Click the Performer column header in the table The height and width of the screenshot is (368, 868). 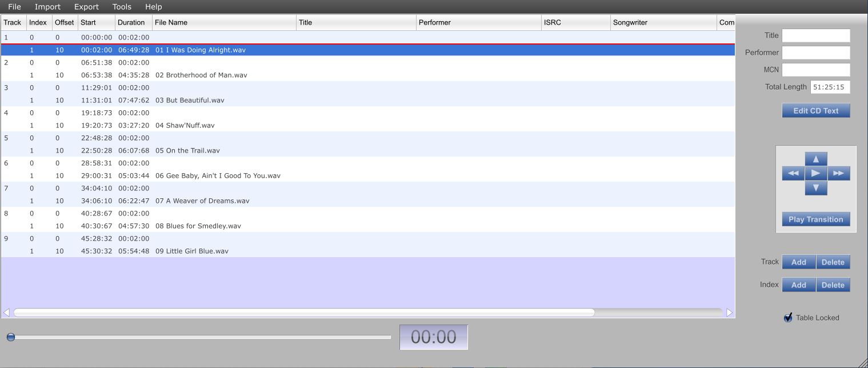click(479, 22)
